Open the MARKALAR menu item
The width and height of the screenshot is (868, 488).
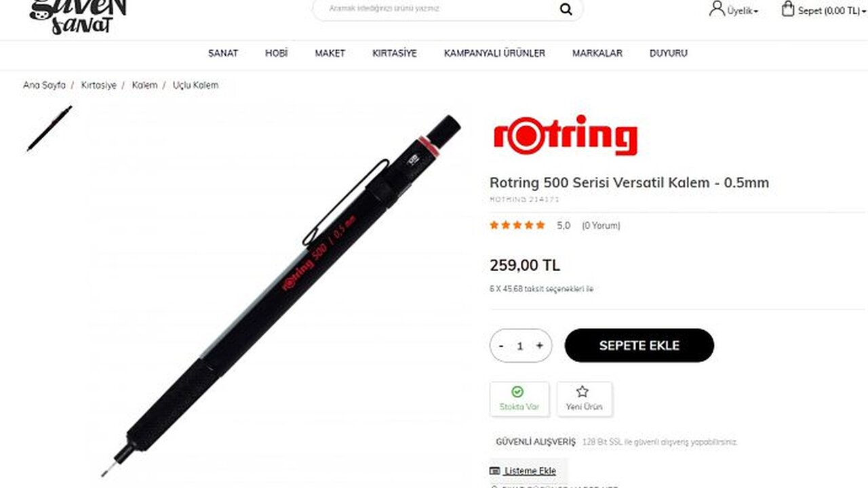click(x=597, y=53)
